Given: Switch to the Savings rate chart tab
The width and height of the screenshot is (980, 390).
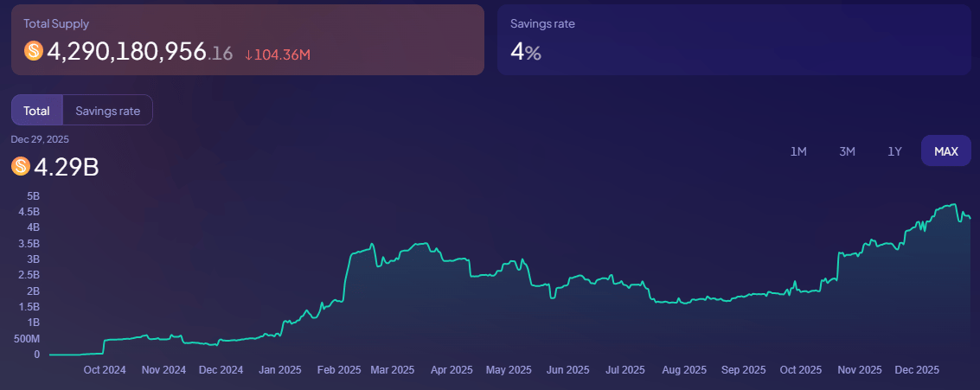Looking at the screenshot, I should click(x=107, y=111).
